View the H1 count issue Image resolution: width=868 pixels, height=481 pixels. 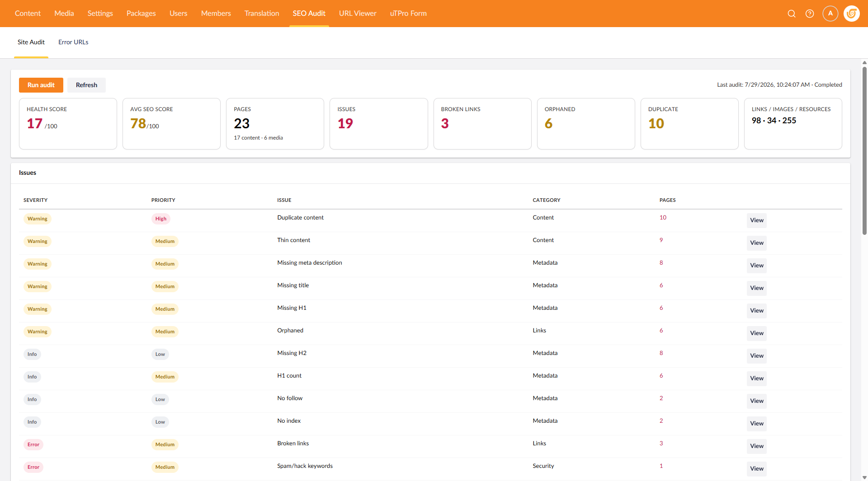tap(757, 378)
